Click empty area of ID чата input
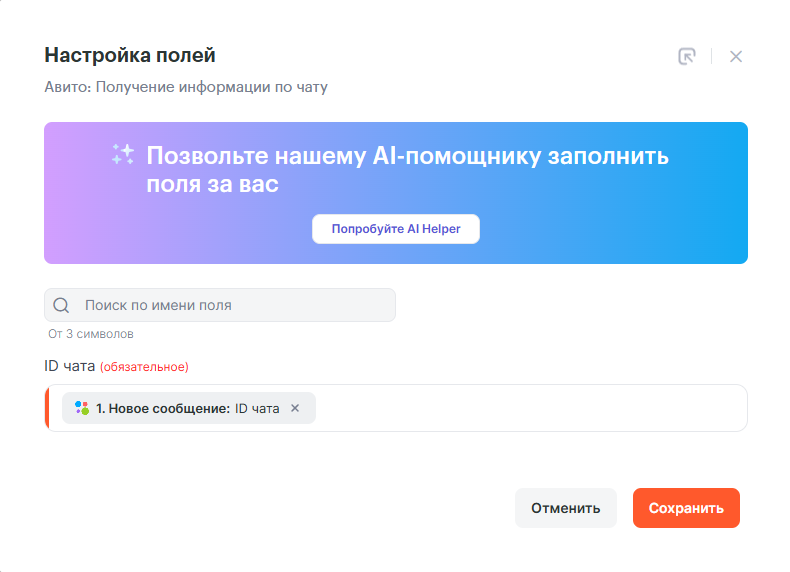790x572 pixels. click(x=530, y=408)
